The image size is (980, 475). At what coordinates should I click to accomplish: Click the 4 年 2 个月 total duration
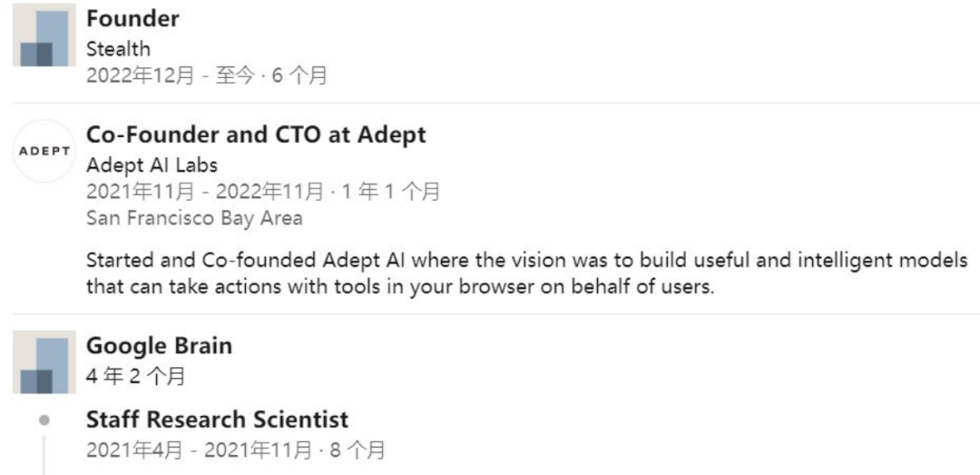[136, 376]
